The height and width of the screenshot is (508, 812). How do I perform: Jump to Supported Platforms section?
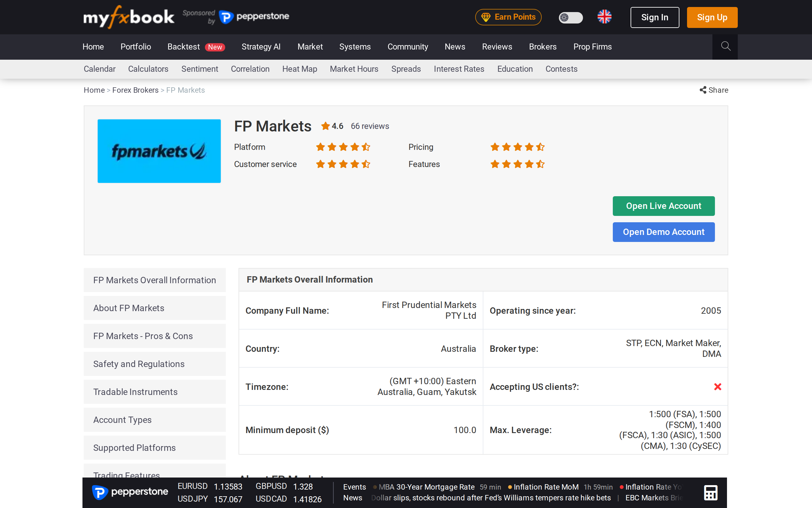pos(155,448)
